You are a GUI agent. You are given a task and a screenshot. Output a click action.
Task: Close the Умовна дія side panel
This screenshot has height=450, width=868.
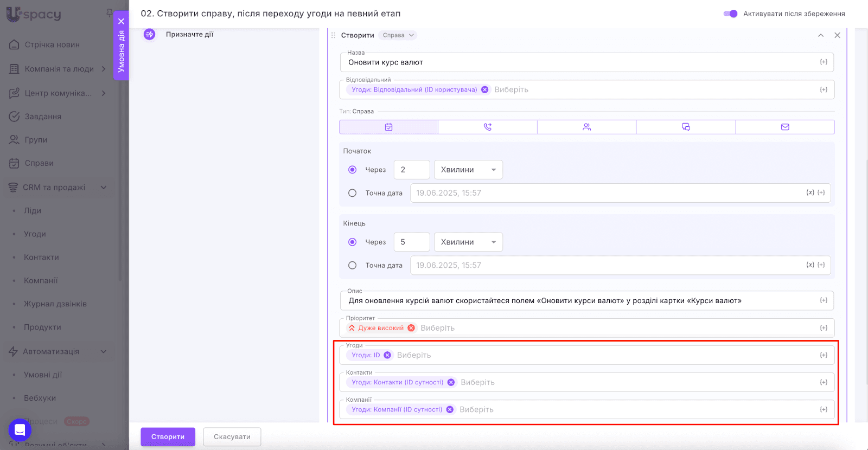click(121, 22)
